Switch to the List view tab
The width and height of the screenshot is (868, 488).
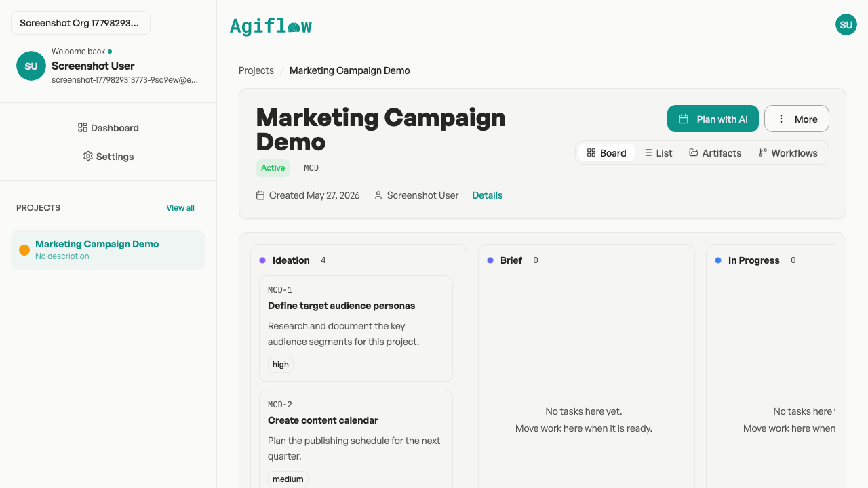coord(658,152)
